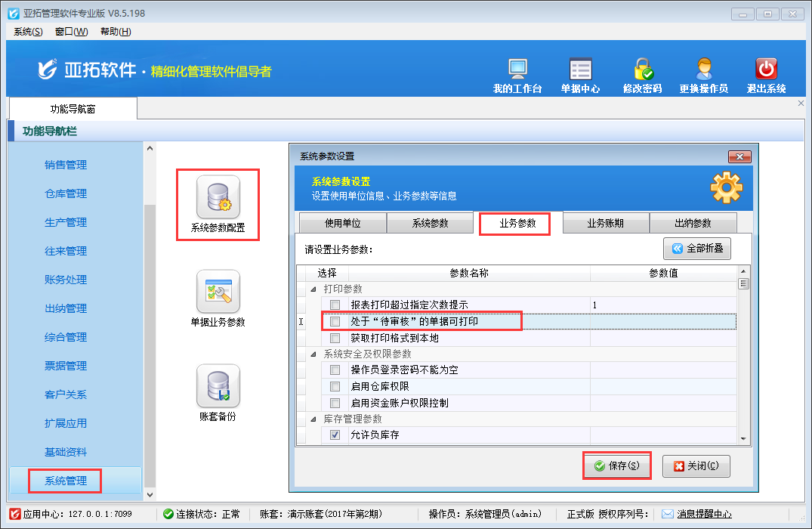Screen dimensions: 812x529
Task: Click the parameter list scrollbar down arrow
Action: (743, 438)
